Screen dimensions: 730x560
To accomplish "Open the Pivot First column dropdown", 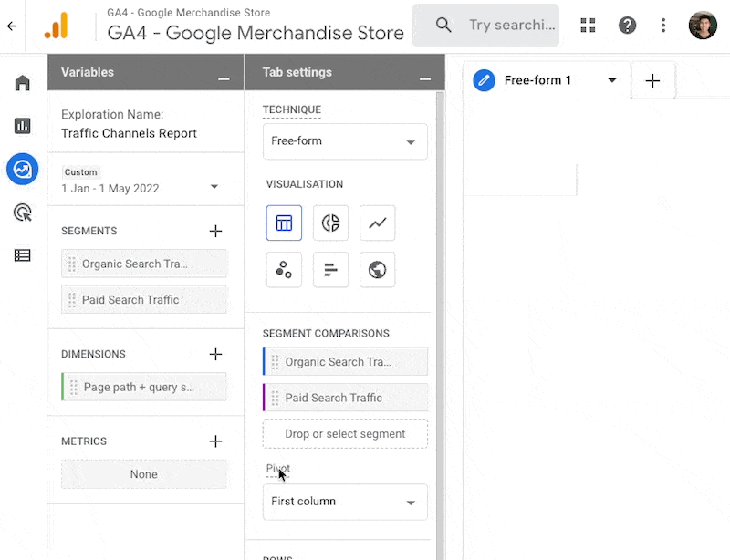I will coord(345,502).
